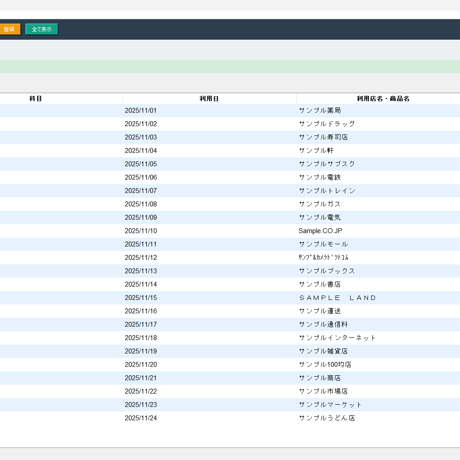Select the サンプル寿司店 row
This screenshot has height=460, width=460.
(x=230, y=137)
